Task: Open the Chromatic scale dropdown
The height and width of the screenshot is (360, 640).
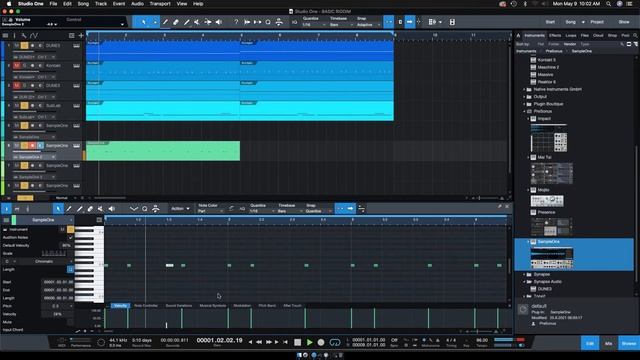Action: click(46, 261)
